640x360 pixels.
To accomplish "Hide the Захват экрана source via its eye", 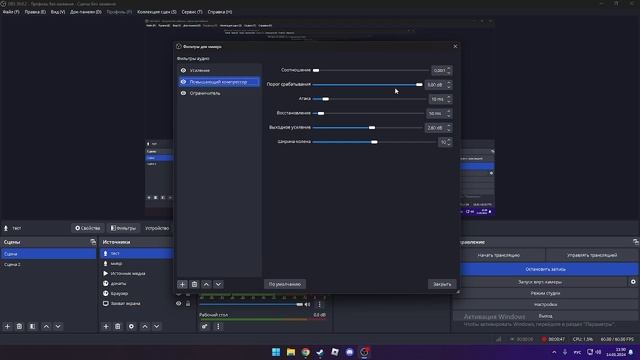I will tap(178, 304).
